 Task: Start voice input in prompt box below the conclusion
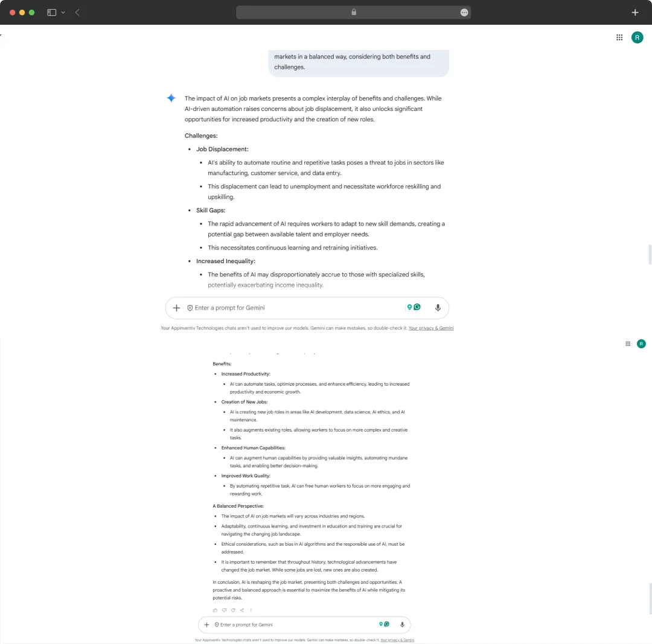coord(402,625)
